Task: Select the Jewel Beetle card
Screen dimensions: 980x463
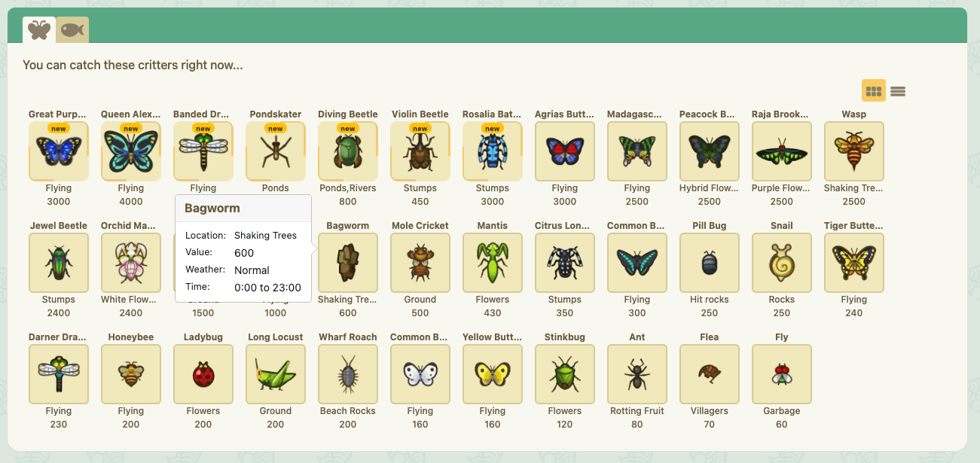Action: (x=58, y=262)
